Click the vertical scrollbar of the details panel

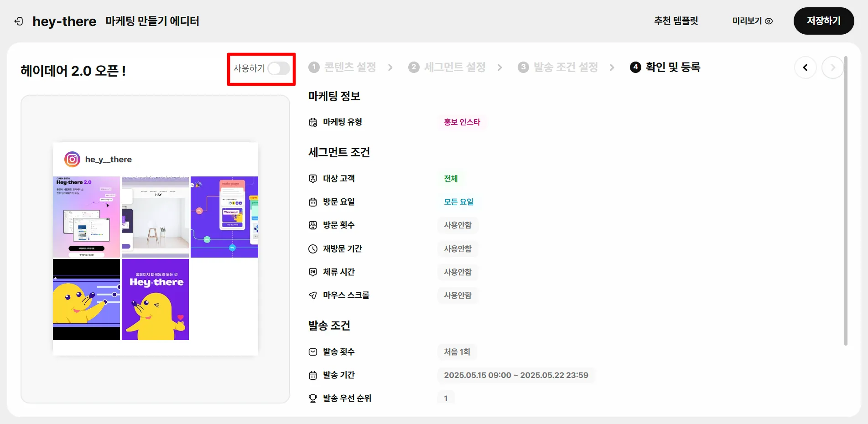coord(846,201)
